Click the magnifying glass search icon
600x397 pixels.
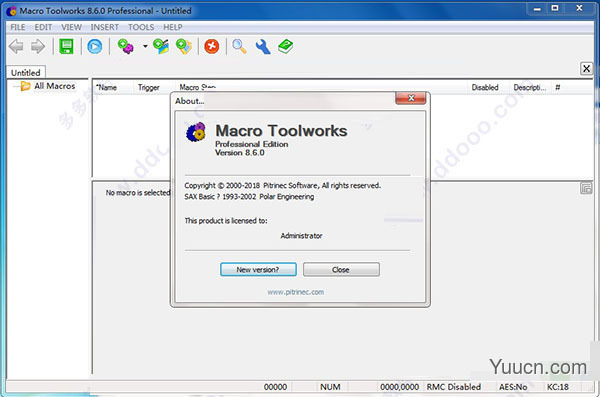pyautogui.click(x=240, y=47)
